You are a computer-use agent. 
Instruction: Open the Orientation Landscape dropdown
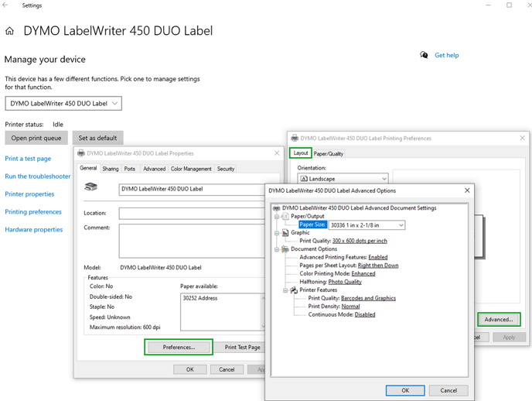point(343,179)
